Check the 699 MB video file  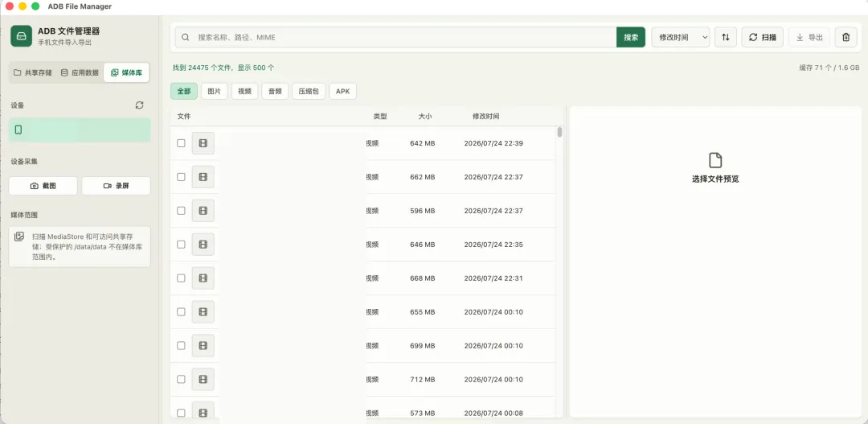pyautogui.click(x=181, y=345)
